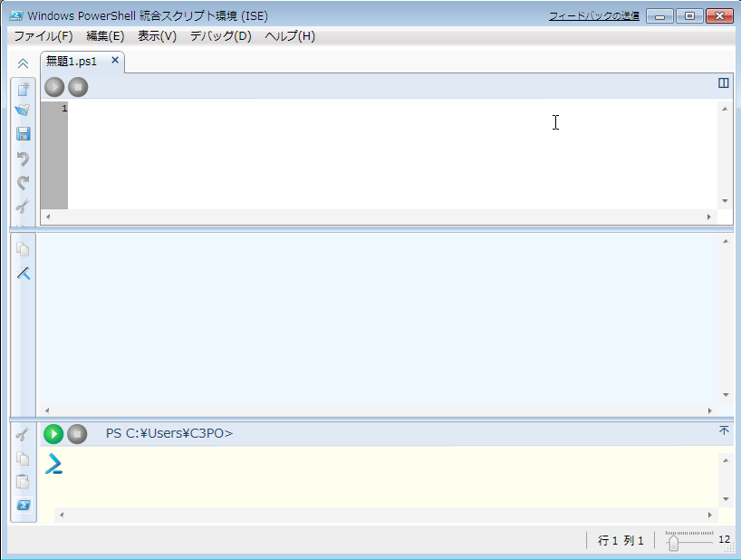
Task: Open the PowerShell ISE title bar icon
Action: click(x=16, y=15)
